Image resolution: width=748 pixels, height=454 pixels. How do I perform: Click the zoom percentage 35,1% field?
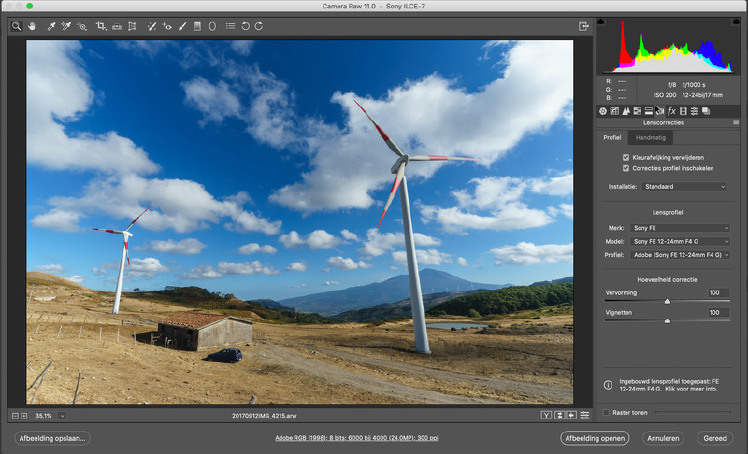44,416
